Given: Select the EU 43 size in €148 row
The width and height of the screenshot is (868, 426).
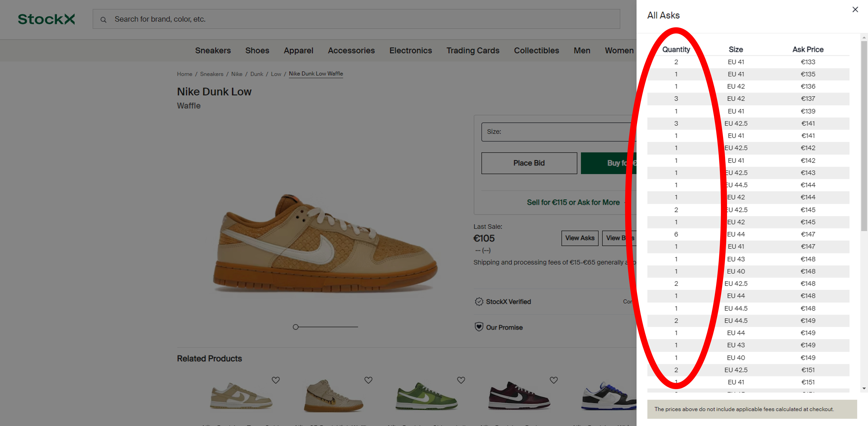Looking at the screenshot, I should [x=736, y=259].
